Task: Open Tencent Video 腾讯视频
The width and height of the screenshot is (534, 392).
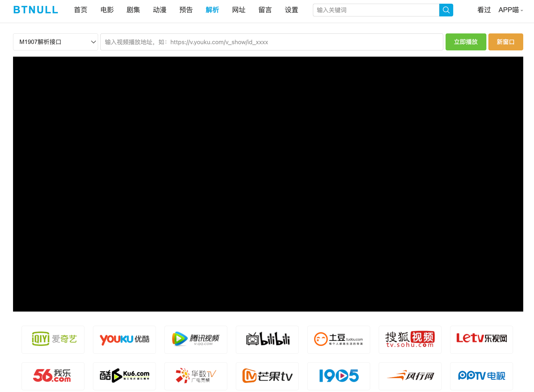Action: [196, 339]
